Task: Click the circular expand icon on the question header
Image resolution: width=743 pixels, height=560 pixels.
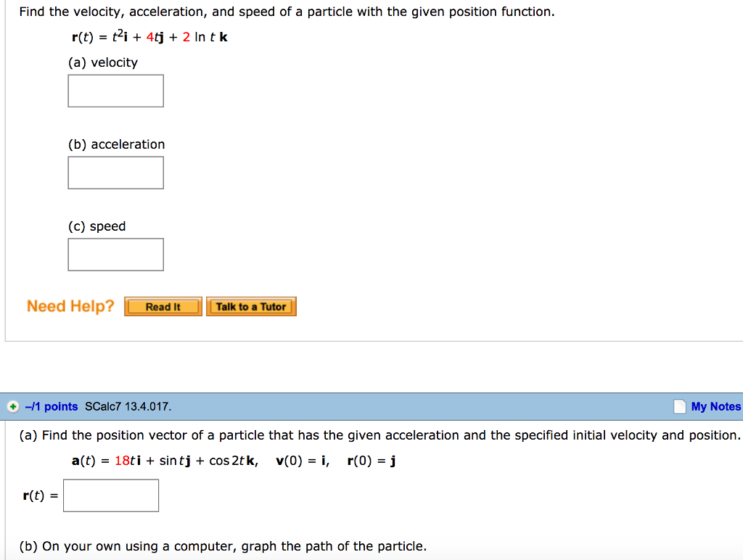Action: (12, 406)
